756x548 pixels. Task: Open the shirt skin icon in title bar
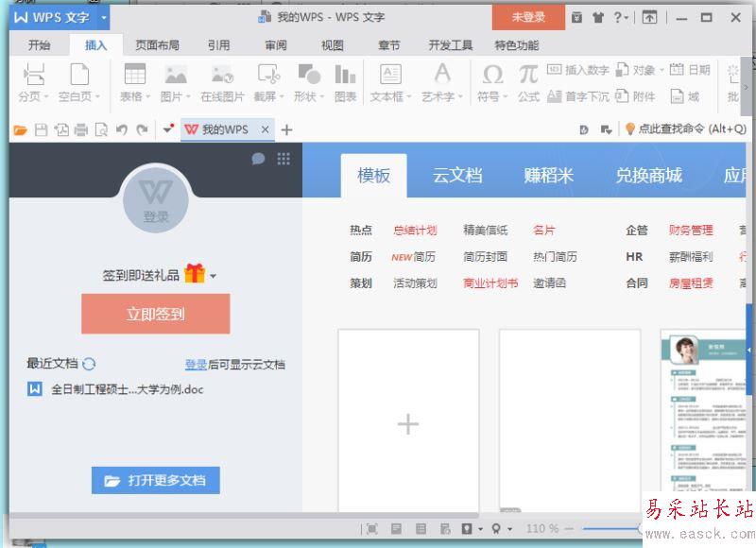tap(598, 18)
